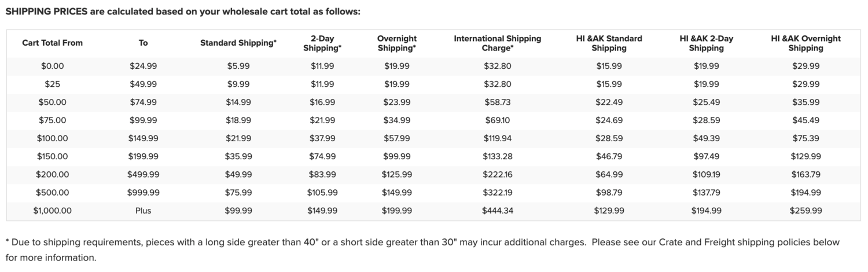Viewport: 868px width, 272px height.
Task: Select the 2-Day Shipping* column header
Action: point(322,43)
